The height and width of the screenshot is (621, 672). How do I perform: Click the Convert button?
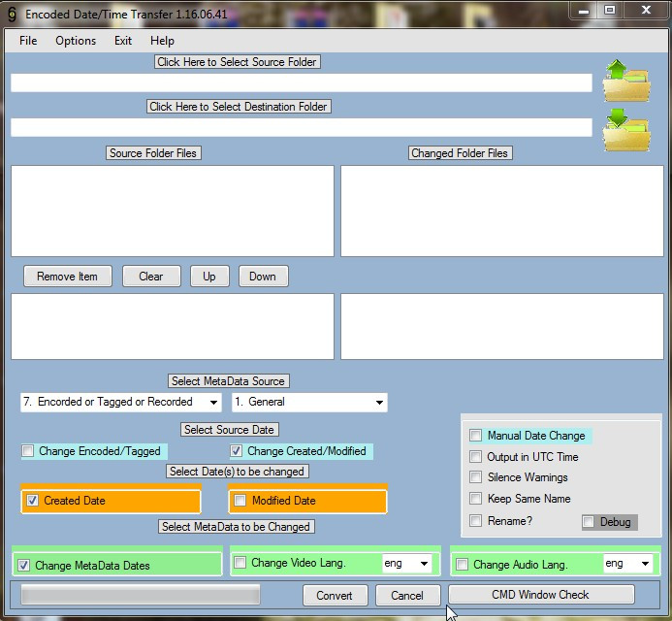coord(335,595)
